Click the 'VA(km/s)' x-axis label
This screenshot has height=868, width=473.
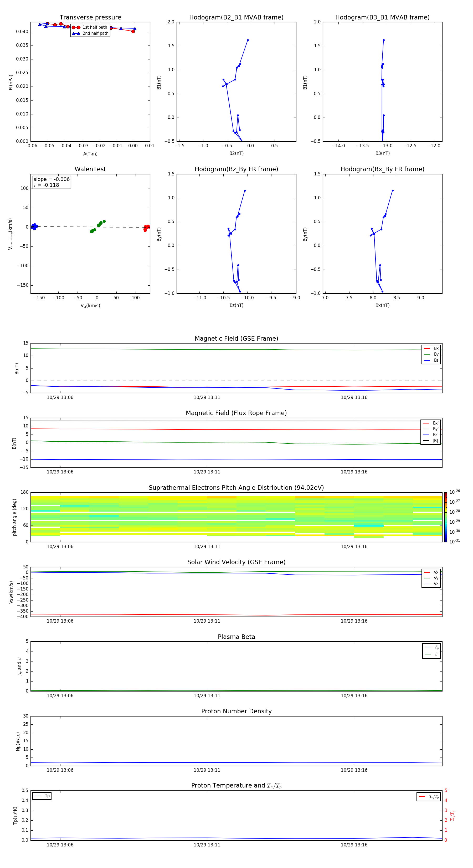[x=90, y=306]
